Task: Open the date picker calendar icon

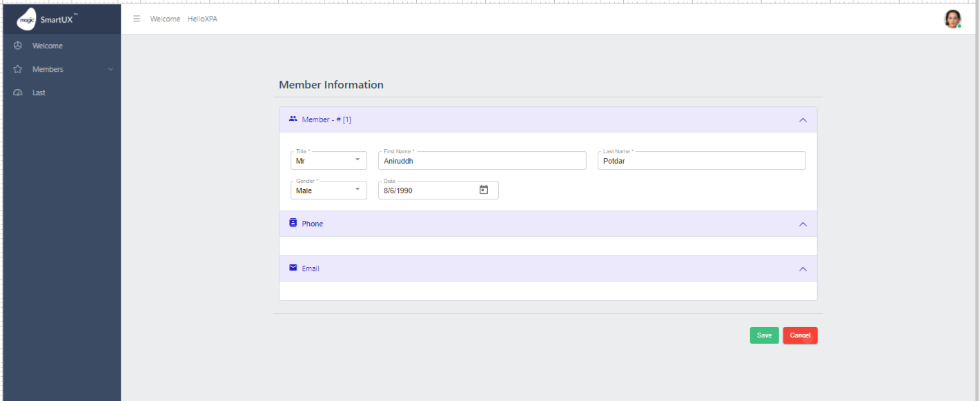Action: 484,190
